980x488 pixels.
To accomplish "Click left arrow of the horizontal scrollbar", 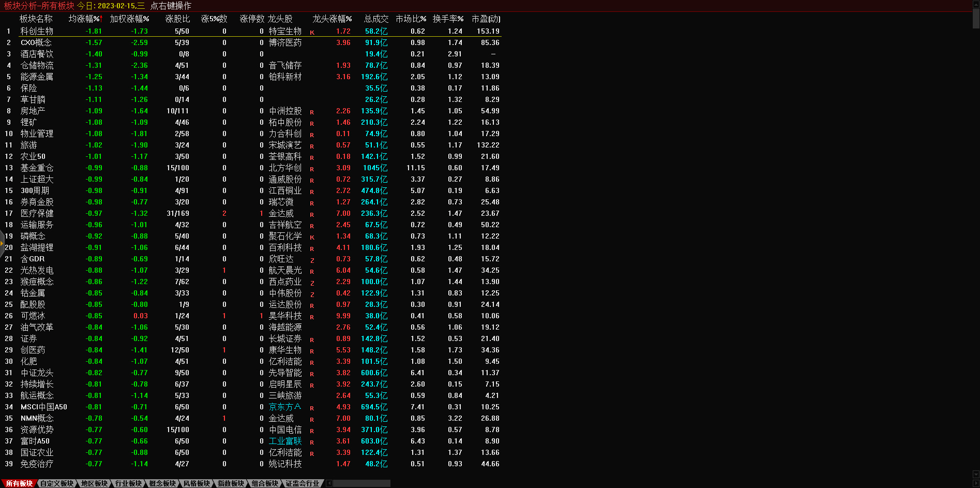I will coord(329,483).
